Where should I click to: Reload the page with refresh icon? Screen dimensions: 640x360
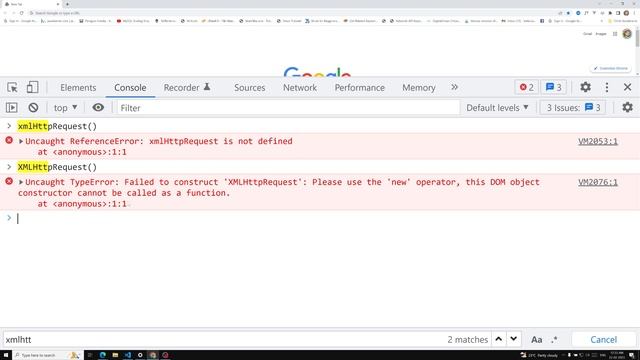pos(22,13)
